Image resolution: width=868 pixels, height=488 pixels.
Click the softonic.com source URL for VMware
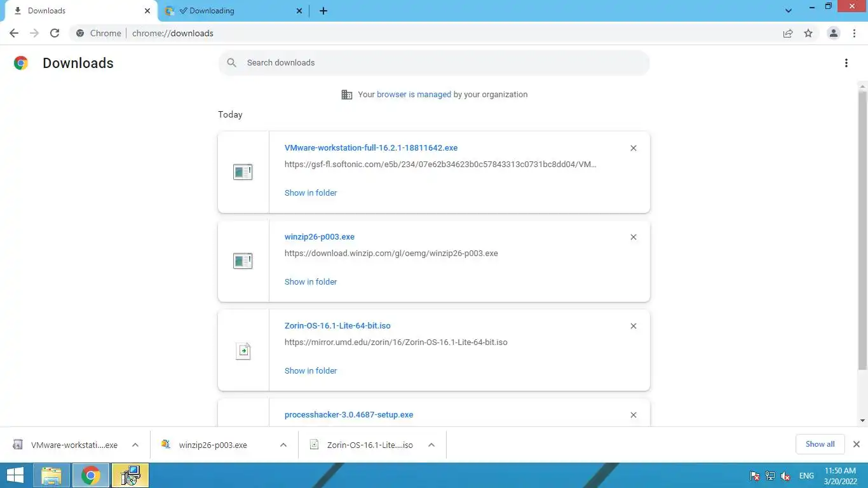pyautogui.click(x=440, y=164)
